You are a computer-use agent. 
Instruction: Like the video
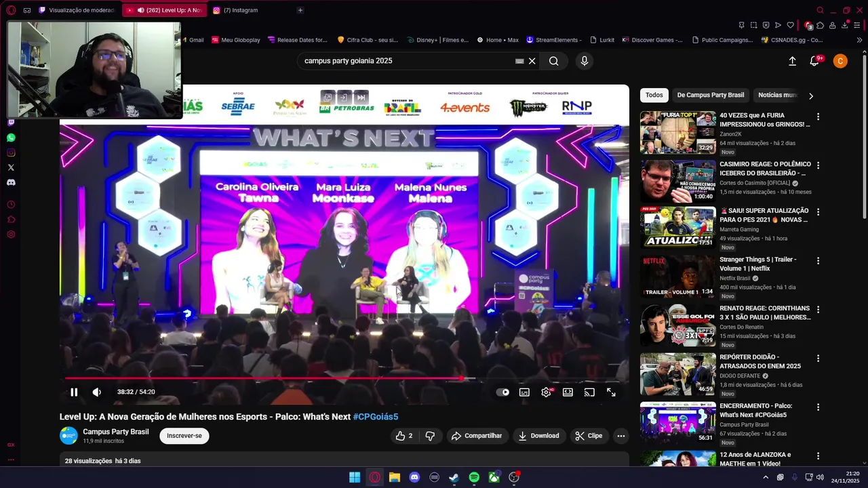[404, 436]
